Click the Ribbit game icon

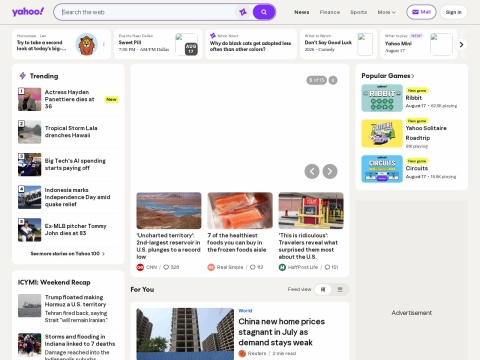coord(382,98)
